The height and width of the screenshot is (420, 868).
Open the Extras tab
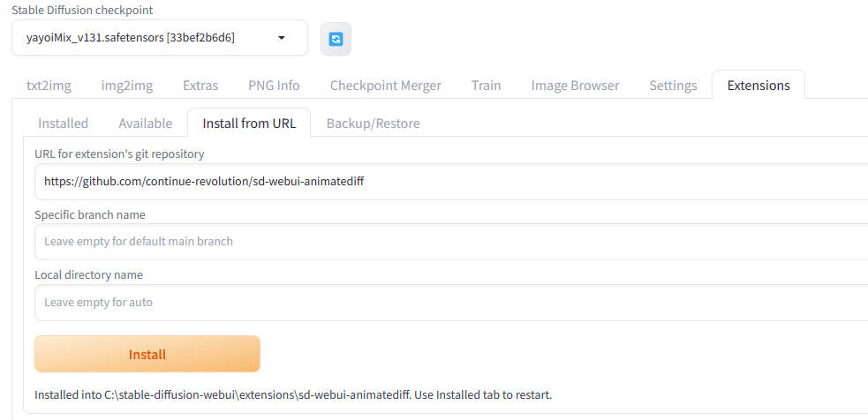point(200,86)
